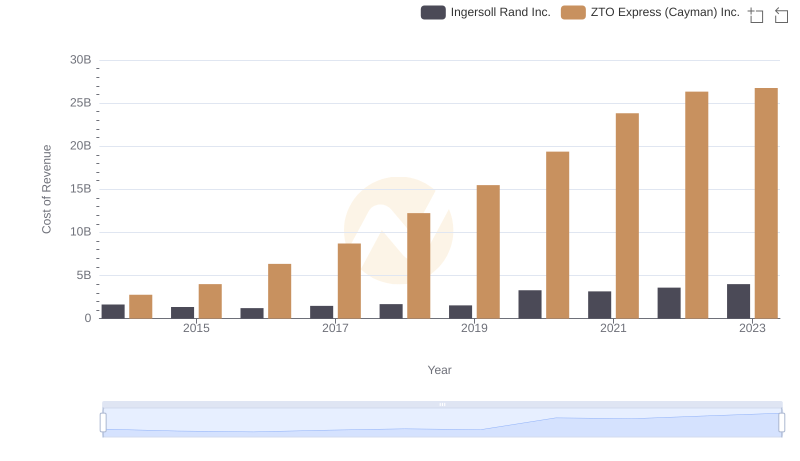Click the 5B y-axis label
This screenshot has width=800, height=461.
pyautogui.click(x=84, y=275)
